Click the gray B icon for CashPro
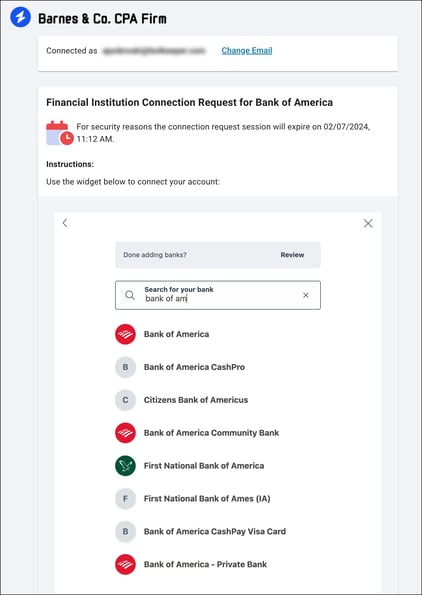Screen dimensions: 422x595 125,367
